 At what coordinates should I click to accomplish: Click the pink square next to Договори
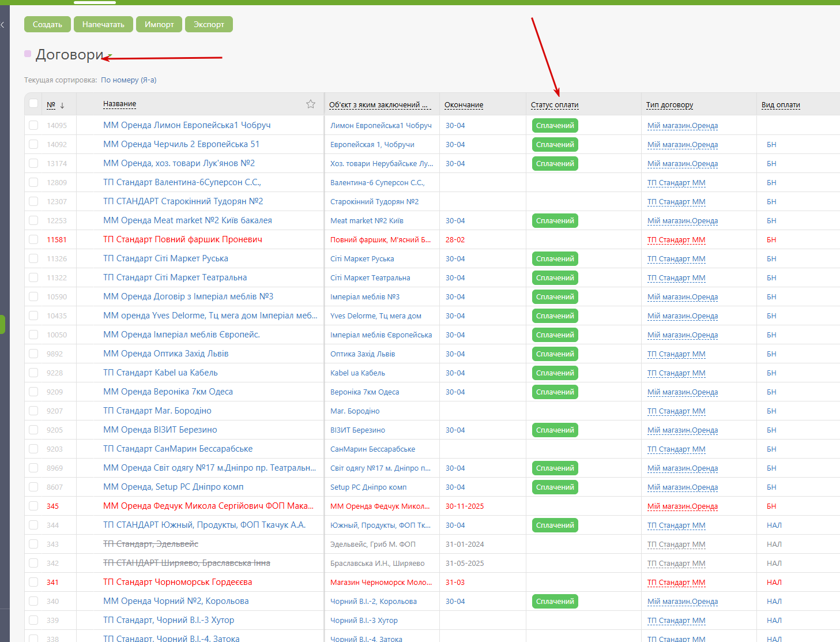click(28, 54)
